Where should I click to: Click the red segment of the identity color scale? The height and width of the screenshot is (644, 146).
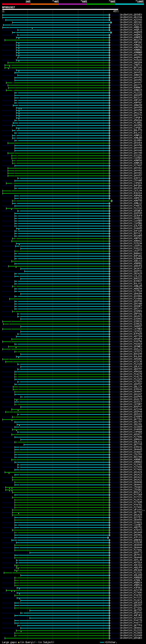pos(16,4)
